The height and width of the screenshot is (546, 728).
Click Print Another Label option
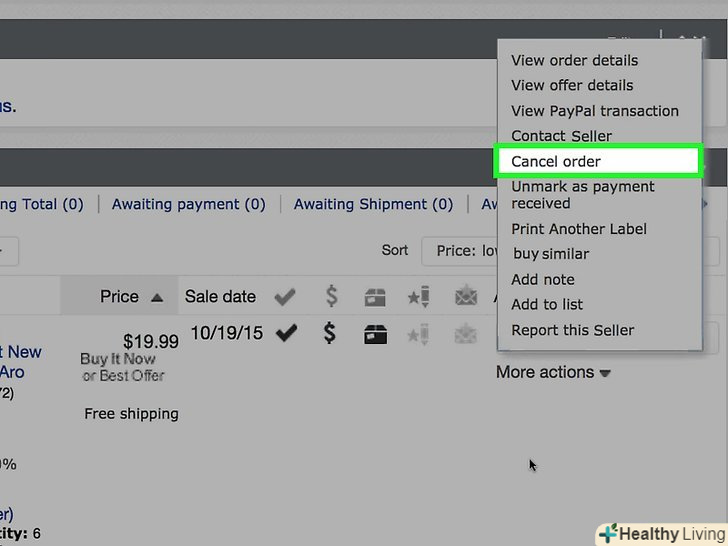click(579, 229)
